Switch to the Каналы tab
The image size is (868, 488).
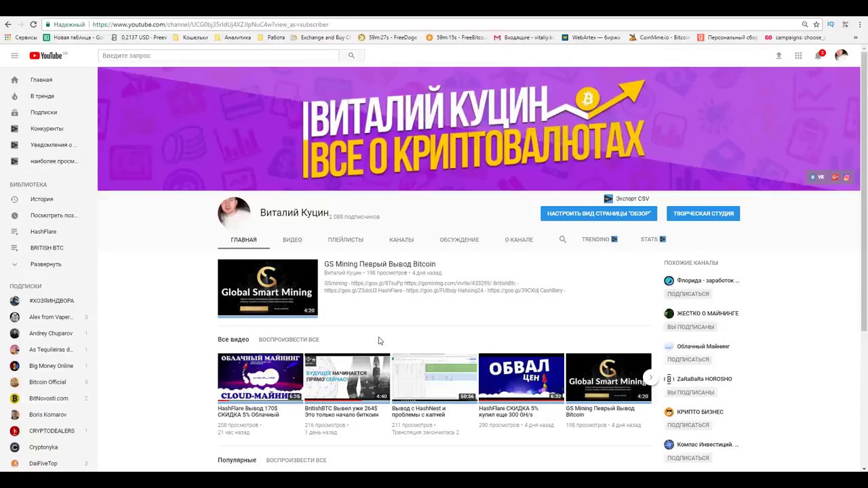[x=401, y=240]
